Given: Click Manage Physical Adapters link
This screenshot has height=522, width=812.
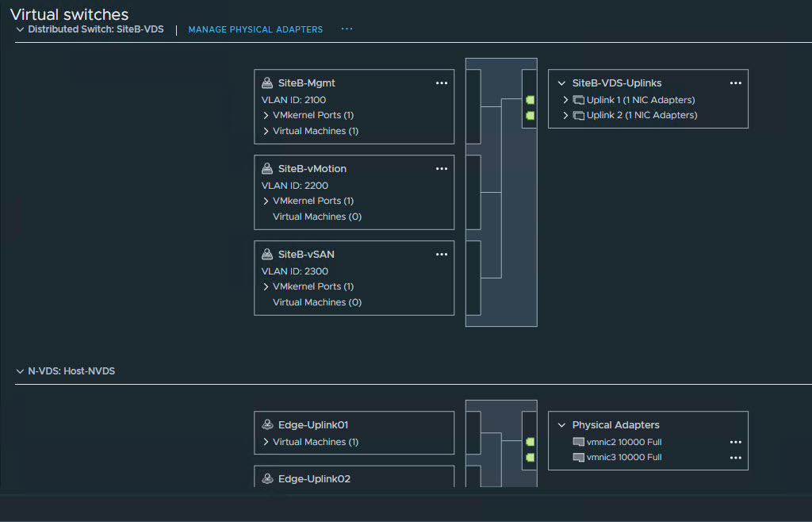Looking at the screenshot, I should click(x=255, y=29).
